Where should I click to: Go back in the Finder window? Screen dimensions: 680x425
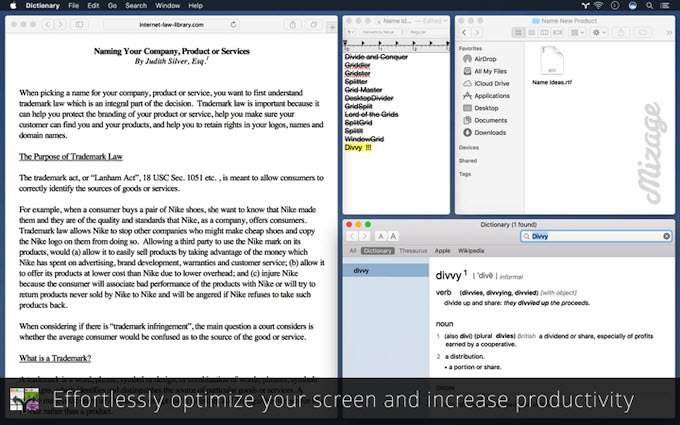pos(464,33)
